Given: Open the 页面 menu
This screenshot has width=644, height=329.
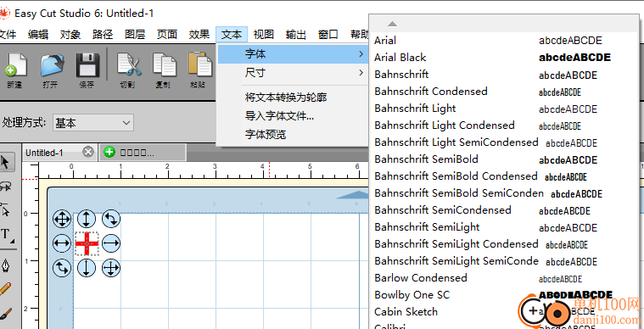Looking at the screenshot, I should click(x=167, y=35).
